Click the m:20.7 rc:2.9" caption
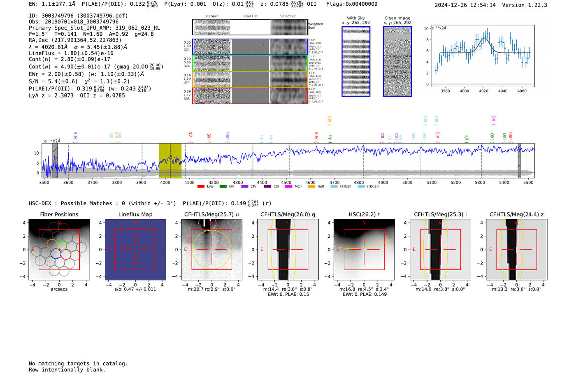The width and height of the screenshot is (576, 392). 211,289
